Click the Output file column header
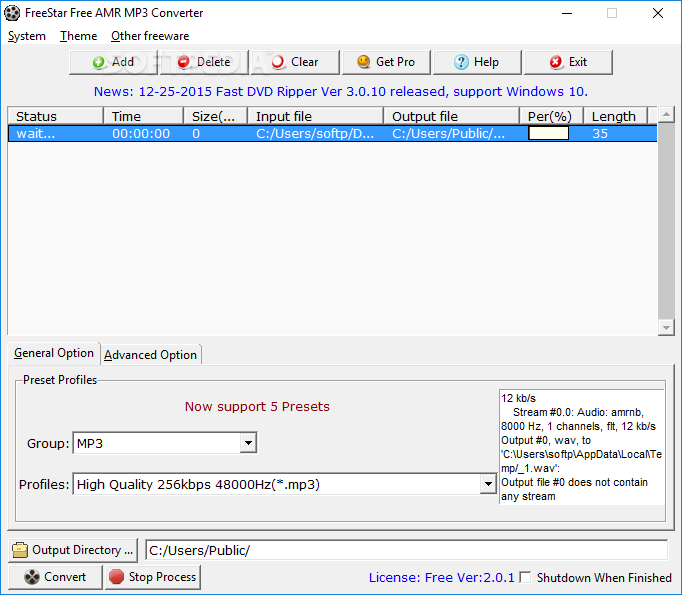 (x=451, y=116)
